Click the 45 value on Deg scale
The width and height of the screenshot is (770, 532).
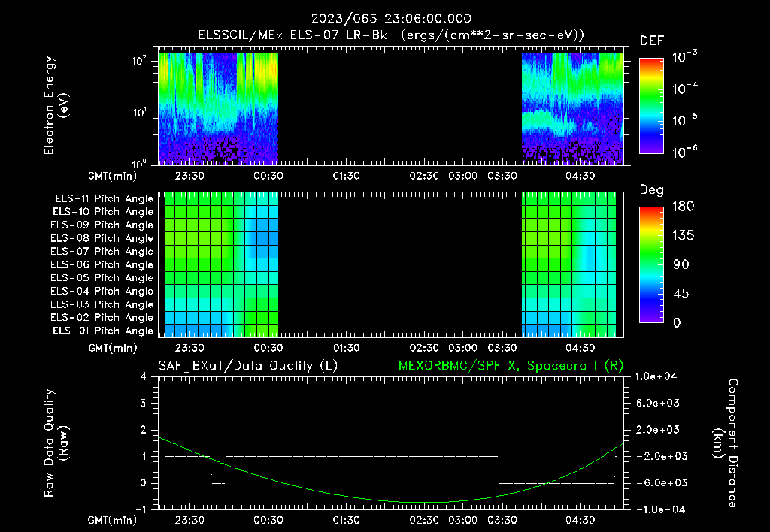[x=681, y=294]
